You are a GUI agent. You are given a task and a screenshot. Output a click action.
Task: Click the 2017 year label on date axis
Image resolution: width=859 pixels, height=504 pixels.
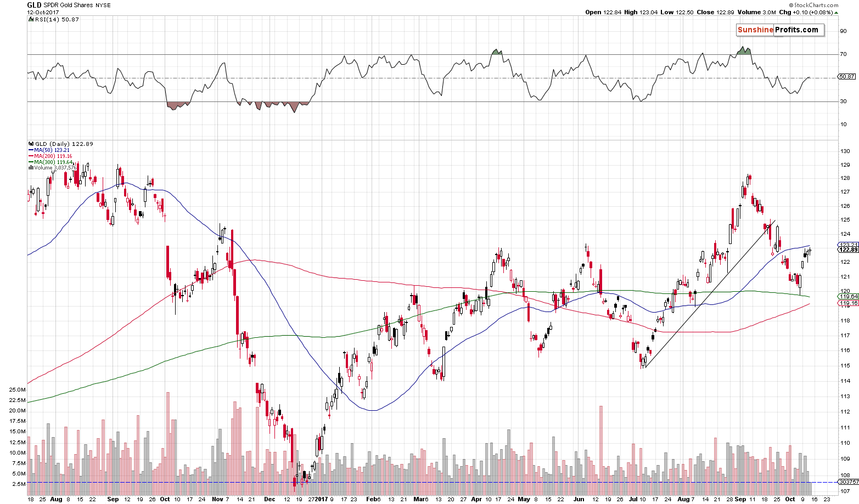[322, 500]
